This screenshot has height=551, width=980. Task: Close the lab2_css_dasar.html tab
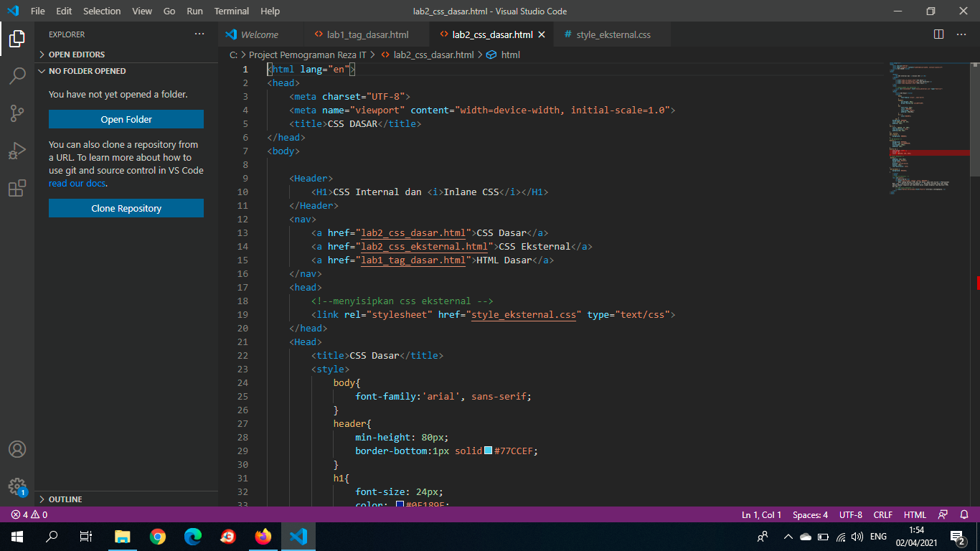coord(542,34)
